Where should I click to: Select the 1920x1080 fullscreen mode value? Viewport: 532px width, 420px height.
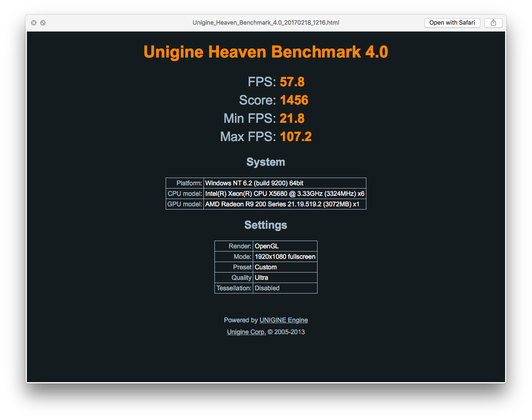pos(285,257)
